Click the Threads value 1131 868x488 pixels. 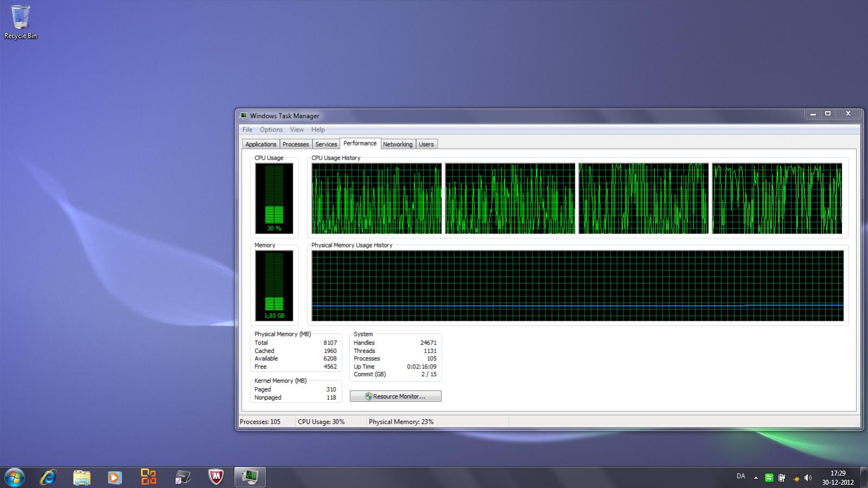pyautogui.click(x=430, y=351)
